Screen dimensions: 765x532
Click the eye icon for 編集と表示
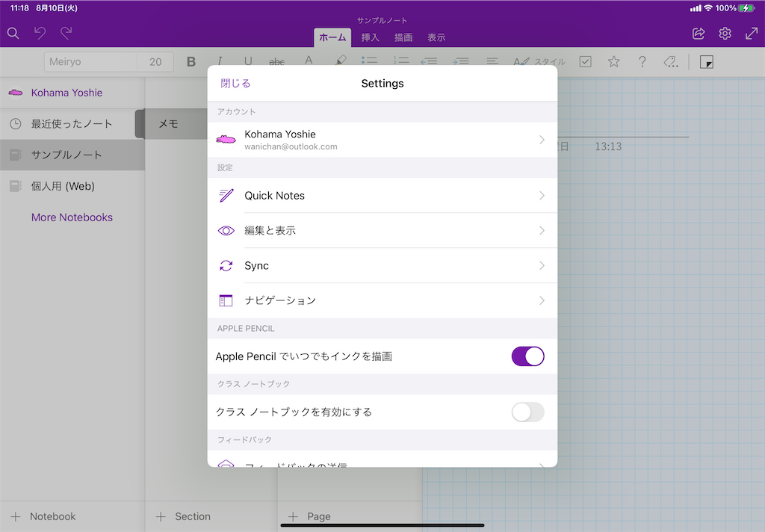226,230
